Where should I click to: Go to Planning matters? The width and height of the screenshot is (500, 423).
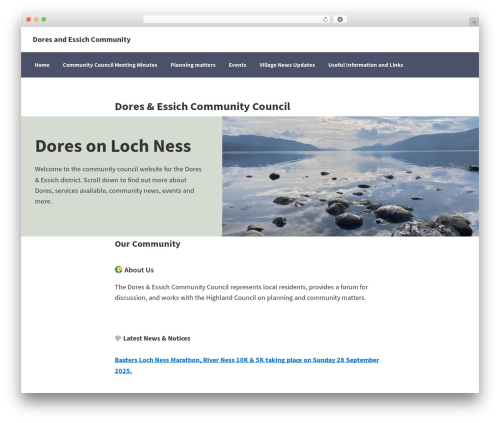click(x=193, y=65)
